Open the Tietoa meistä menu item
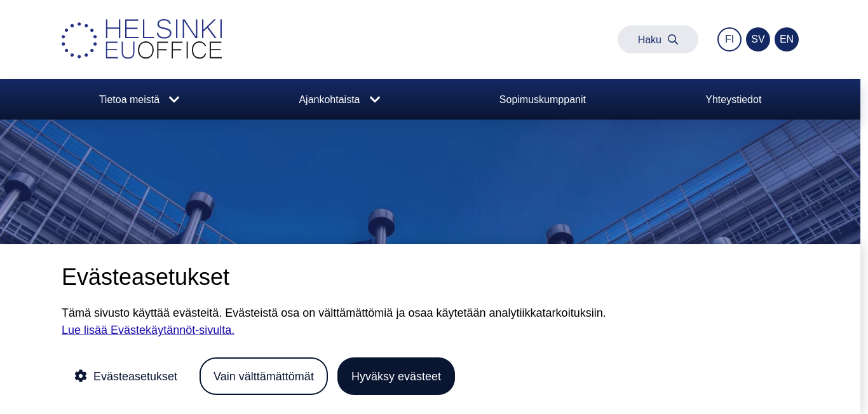 pos(129,99)
